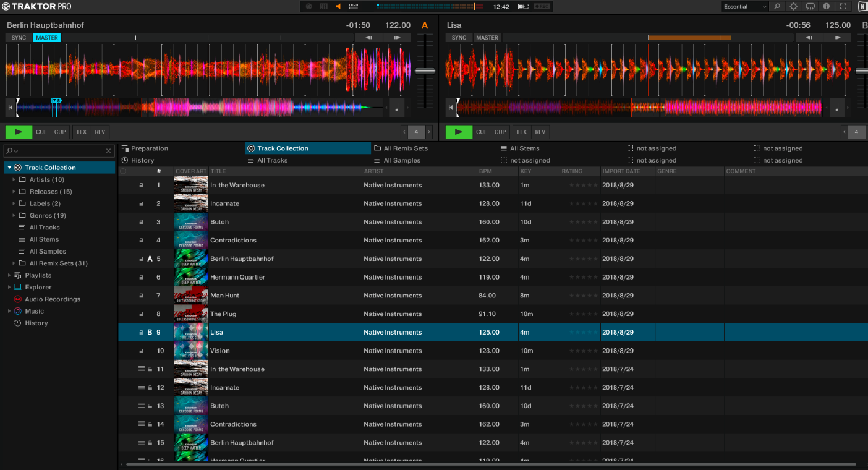The height and width of the screenshot is (470, 868).
Task: Collapse the Track Collection tree node
Action: [9, 168]
